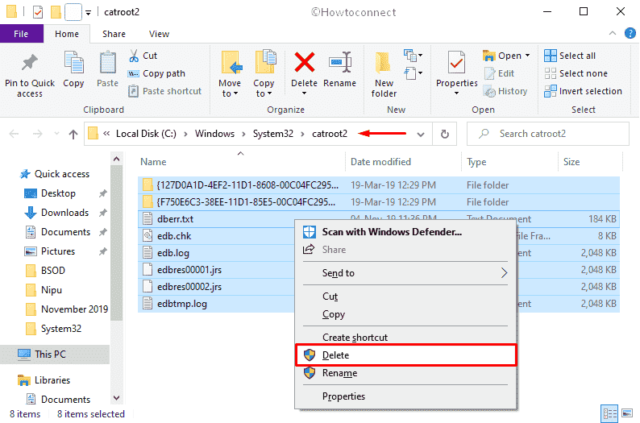Click the Forward navigation arrow

(x=38, y=134)
